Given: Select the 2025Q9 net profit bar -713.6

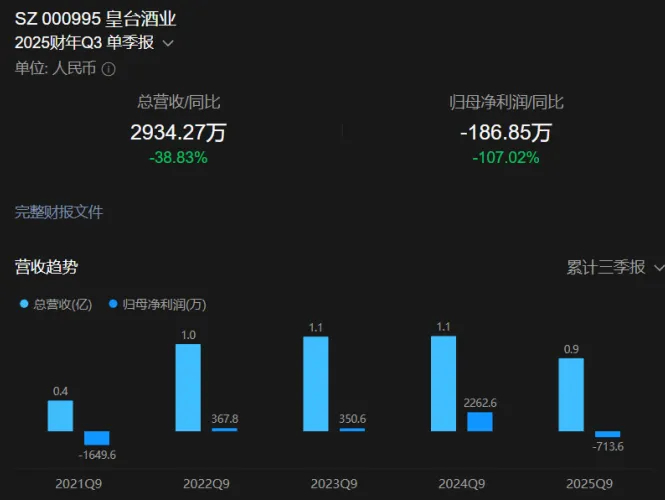Looking at the screenshot, I should tap(608, 434).
